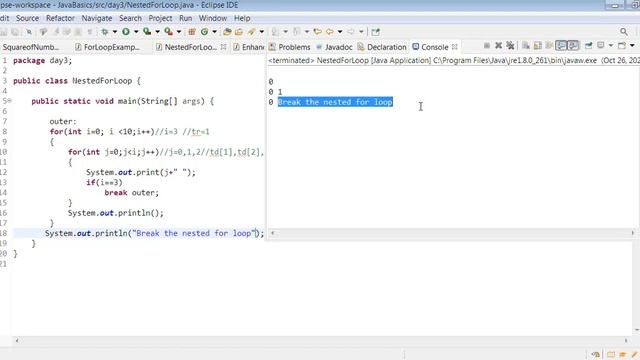This screenshot has height=360, width=640.
Task: Click the Debug (bug) toolbar icon
Action: pyautogui.click(x=105, y=32)
